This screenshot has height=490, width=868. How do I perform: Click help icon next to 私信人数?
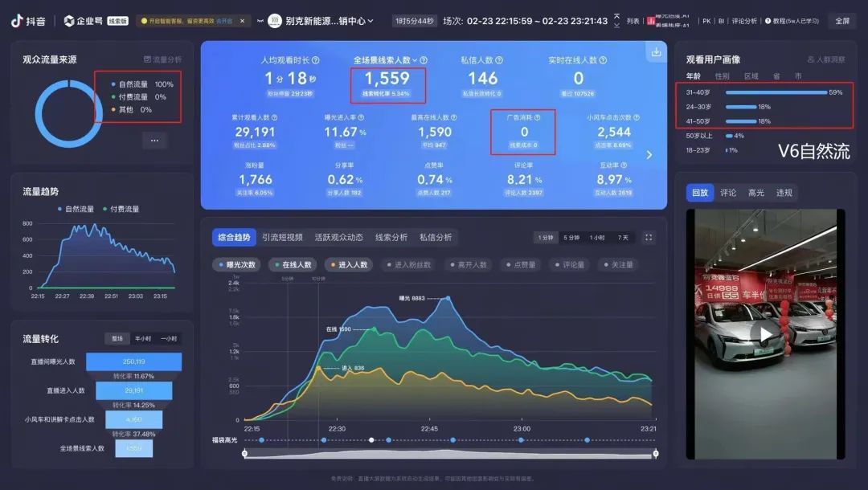[x=499, y=60]
